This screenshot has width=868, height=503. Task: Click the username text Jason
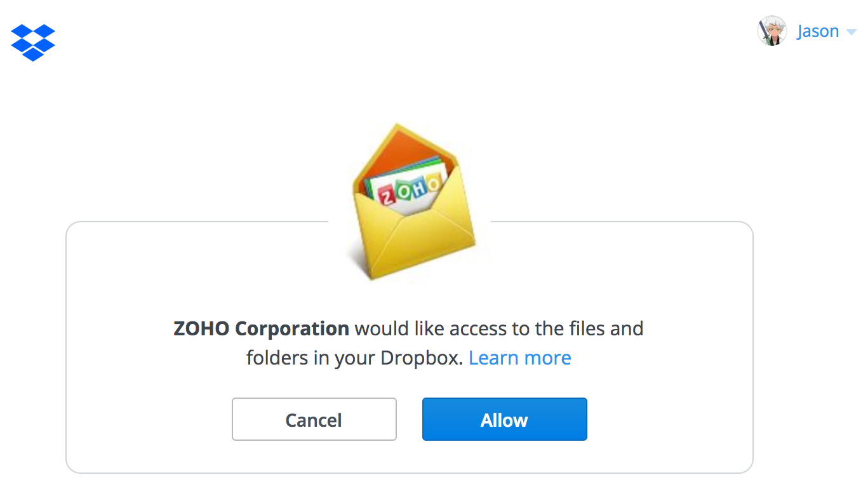click(818, 31)
